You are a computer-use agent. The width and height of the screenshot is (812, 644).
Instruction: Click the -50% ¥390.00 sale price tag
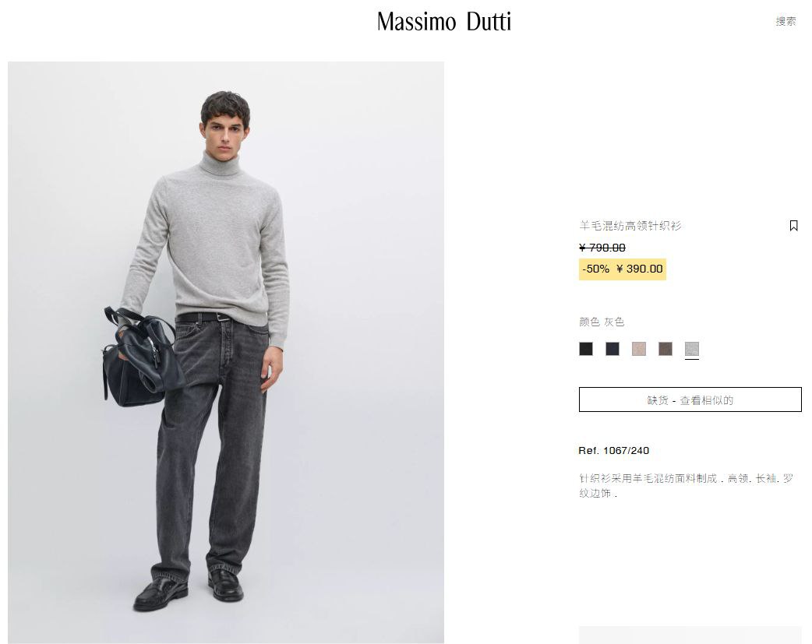pyautogui.click(x=623, y=269)
